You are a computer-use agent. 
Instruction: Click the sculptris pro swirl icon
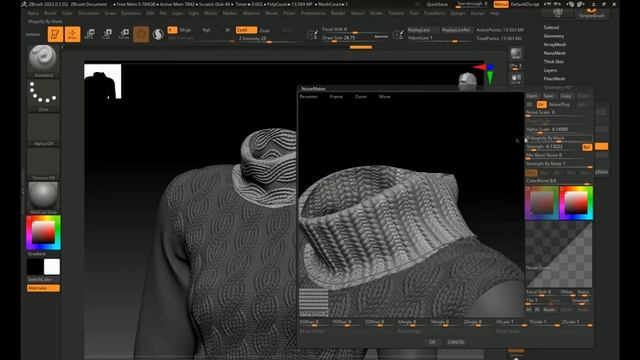point(158,34)
